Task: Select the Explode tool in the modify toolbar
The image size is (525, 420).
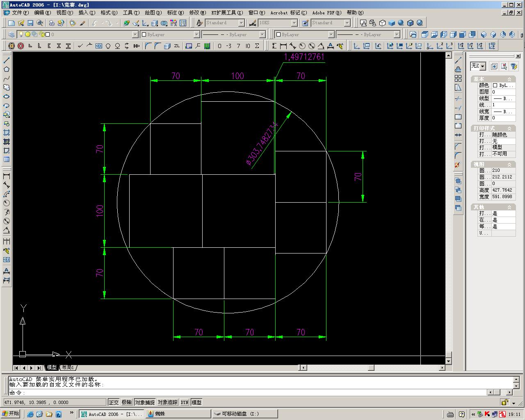Action: point(458,165)
